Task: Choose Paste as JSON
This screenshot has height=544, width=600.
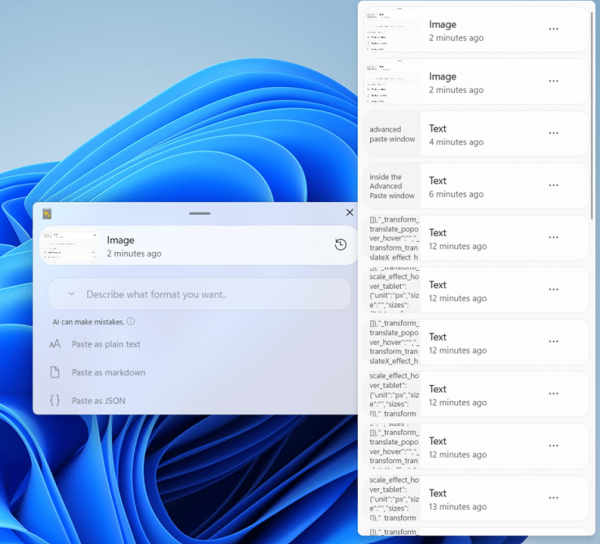Action: pos(98,401)
